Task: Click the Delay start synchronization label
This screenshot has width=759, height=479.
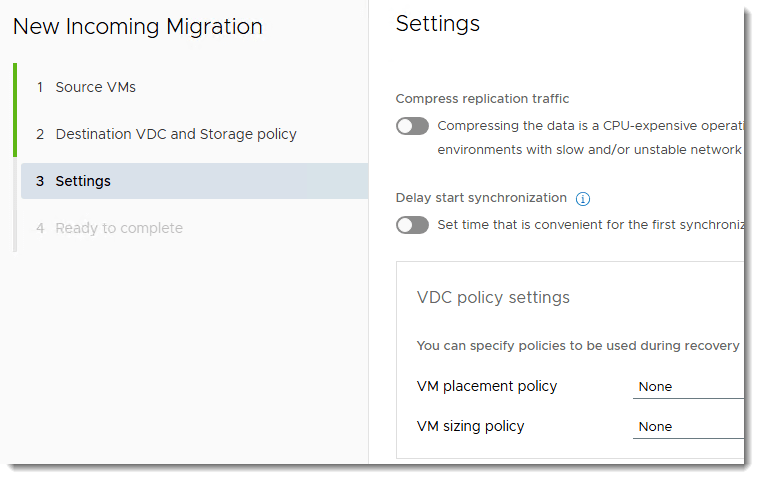Action: pos(481,198)
